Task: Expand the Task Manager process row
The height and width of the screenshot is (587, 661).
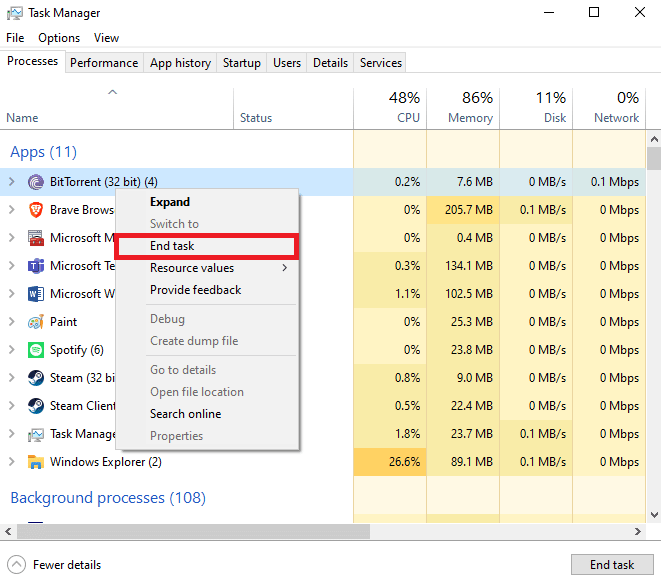Action: [x=12, y=434]
